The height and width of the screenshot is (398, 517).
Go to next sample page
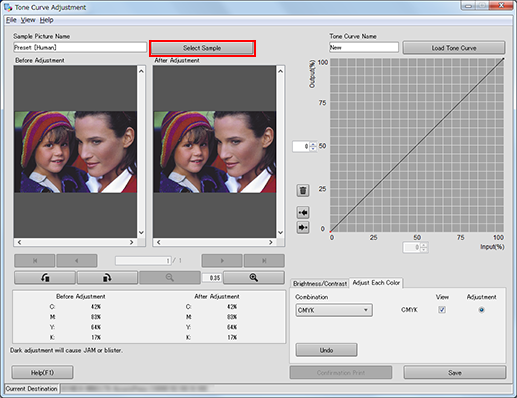point(222,261)
